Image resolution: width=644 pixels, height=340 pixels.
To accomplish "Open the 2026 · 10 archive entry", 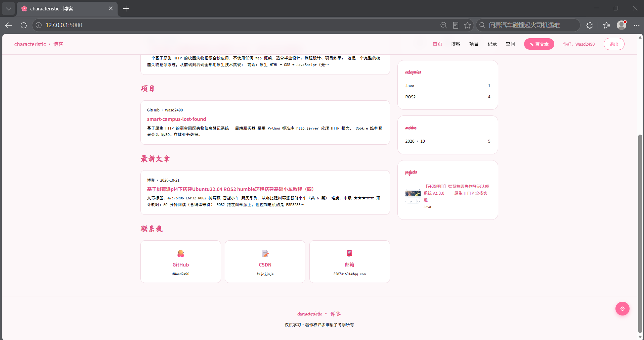I will (x=447, y=141).
